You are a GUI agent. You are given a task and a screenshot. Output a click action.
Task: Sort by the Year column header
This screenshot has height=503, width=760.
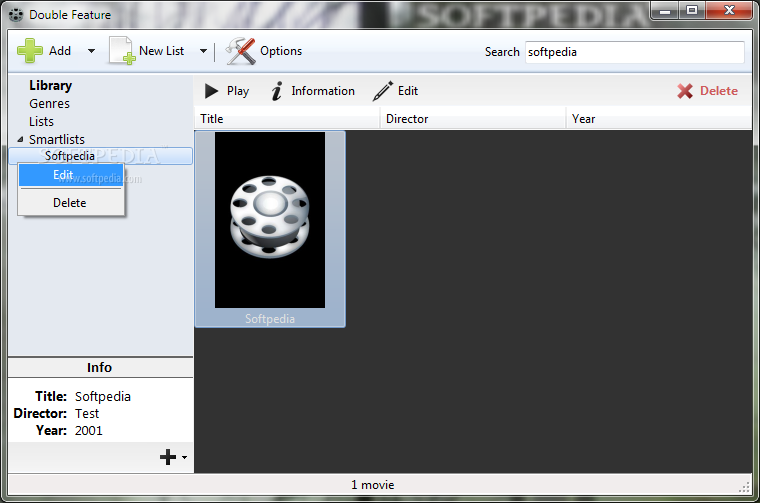pyautogui.click(x=659, y=119)
